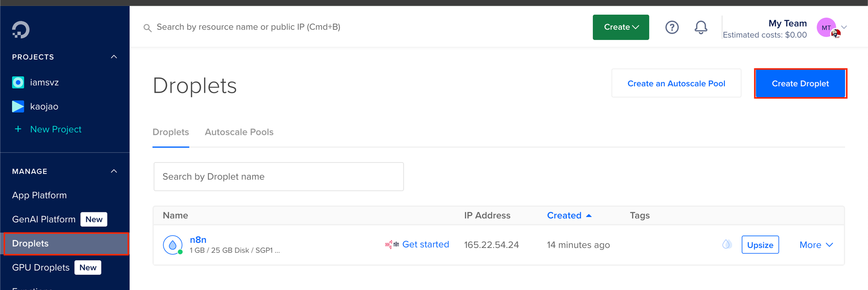868x290 pixels.
Task: Open GPU Droplets in the sidebar
Action: (41, 267)
